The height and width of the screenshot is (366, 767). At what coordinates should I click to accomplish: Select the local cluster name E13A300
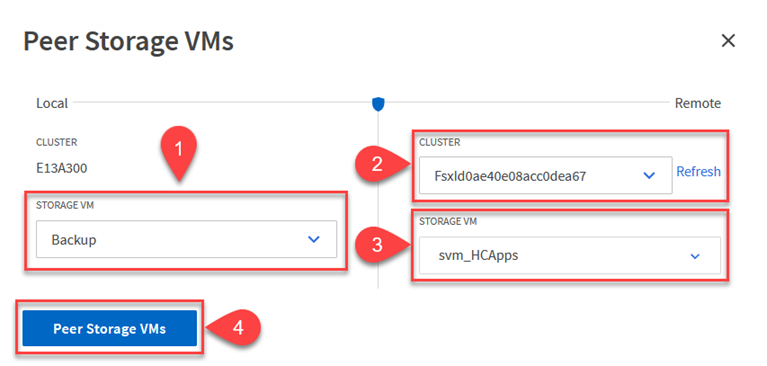click(62, 169)
